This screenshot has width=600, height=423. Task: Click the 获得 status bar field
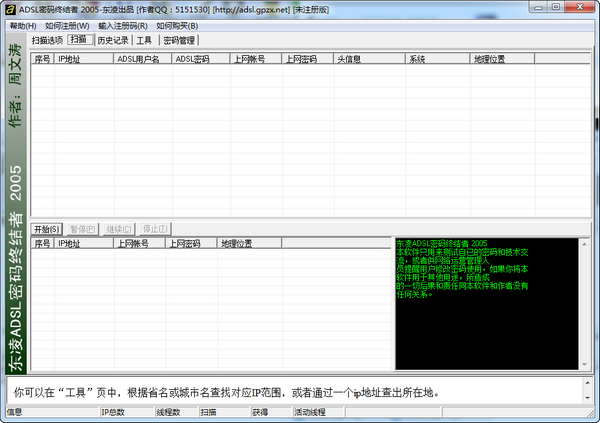271,412
